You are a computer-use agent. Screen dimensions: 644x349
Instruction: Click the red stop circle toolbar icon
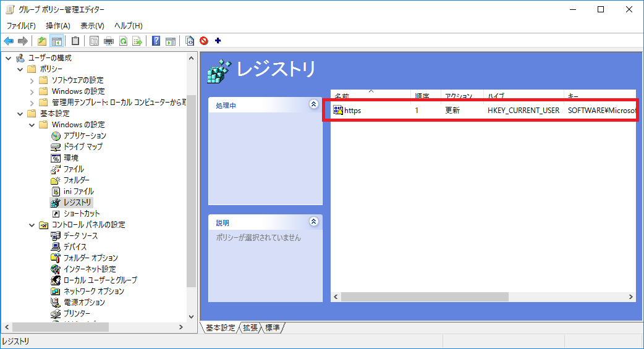coord(204,41)
